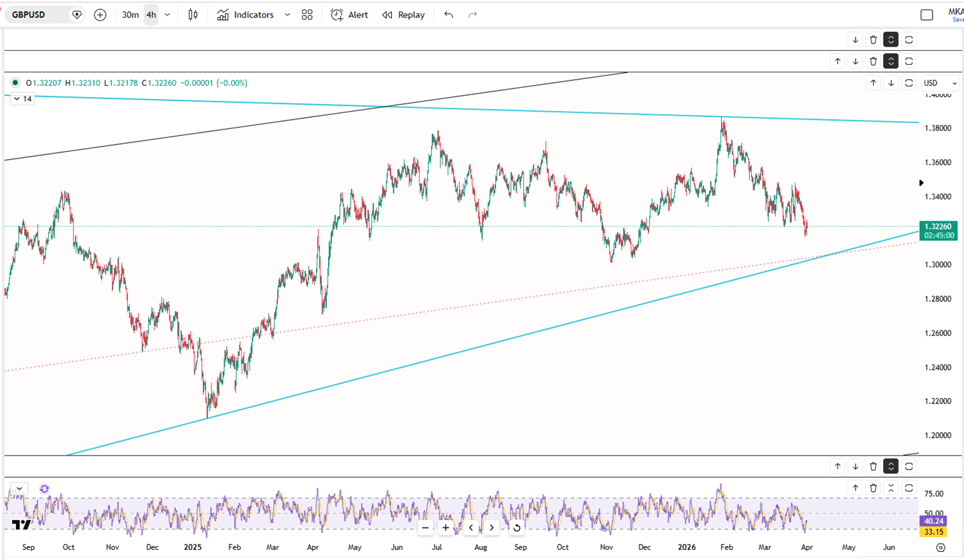Delete the topmost pane using its trash icon

click(873, 39)
